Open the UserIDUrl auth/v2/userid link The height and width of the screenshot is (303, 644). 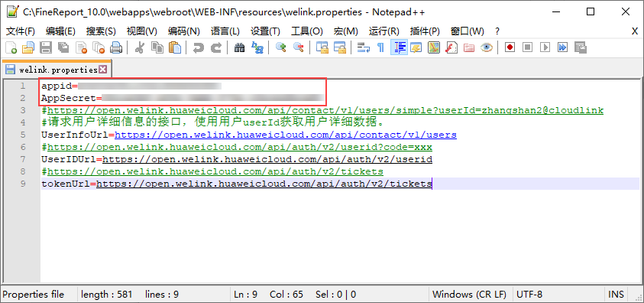[x=267, y=159]
